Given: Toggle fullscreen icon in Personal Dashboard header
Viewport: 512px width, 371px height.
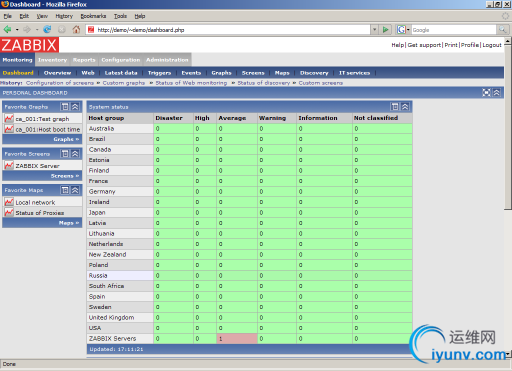Looking at the screenshot, I should point(486,93).
